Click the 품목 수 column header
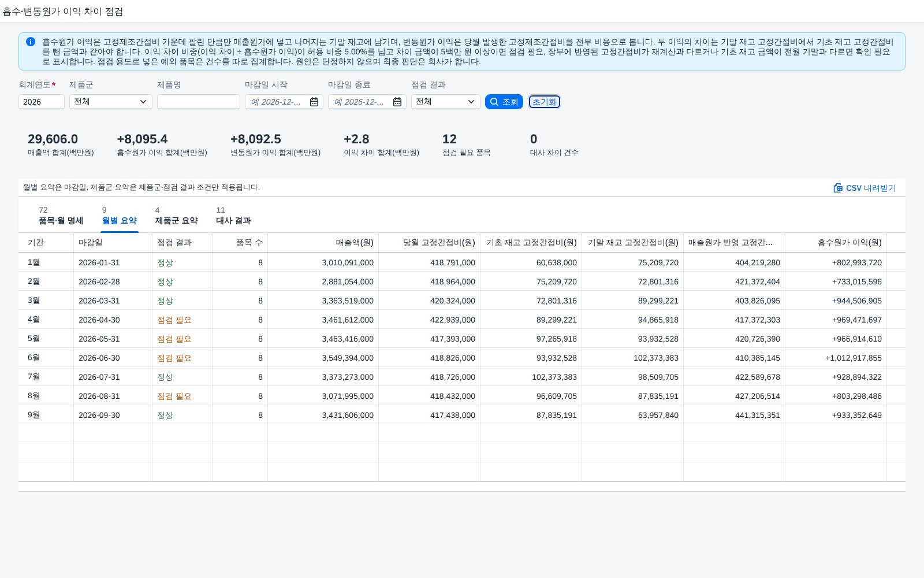This screenshot has width=924, height=578. [x=240, y=243]
